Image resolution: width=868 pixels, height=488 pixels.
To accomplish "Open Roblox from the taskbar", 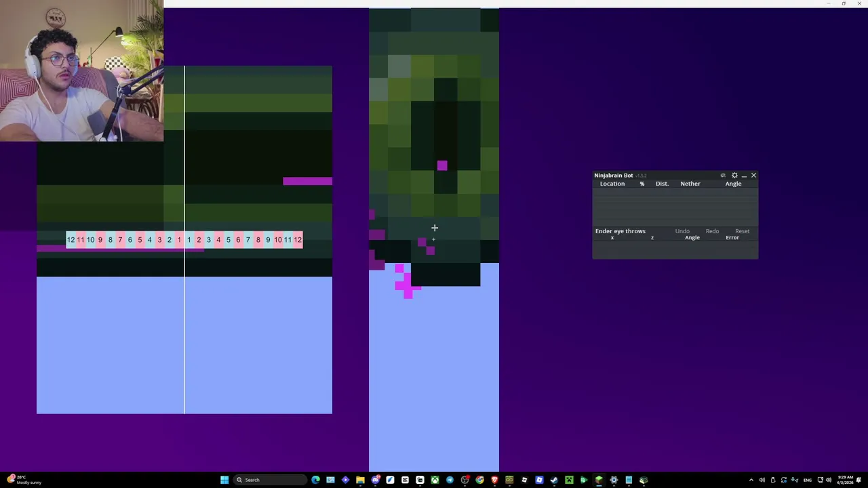I will pyautogui.click(x=524, y=480).
